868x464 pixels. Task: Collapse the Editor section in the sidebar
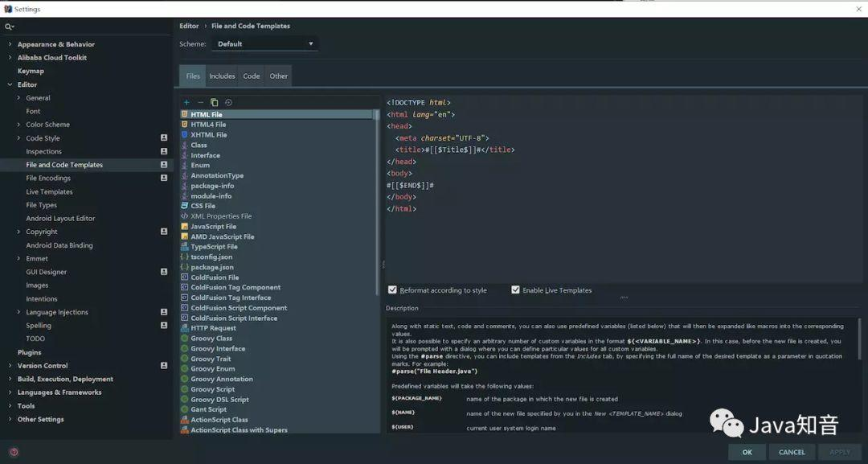[8, 84]
